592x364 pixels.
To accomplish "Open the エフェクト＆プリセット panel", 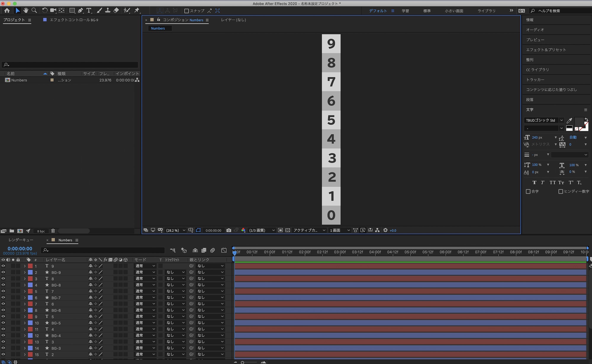I will coord(546,50).
